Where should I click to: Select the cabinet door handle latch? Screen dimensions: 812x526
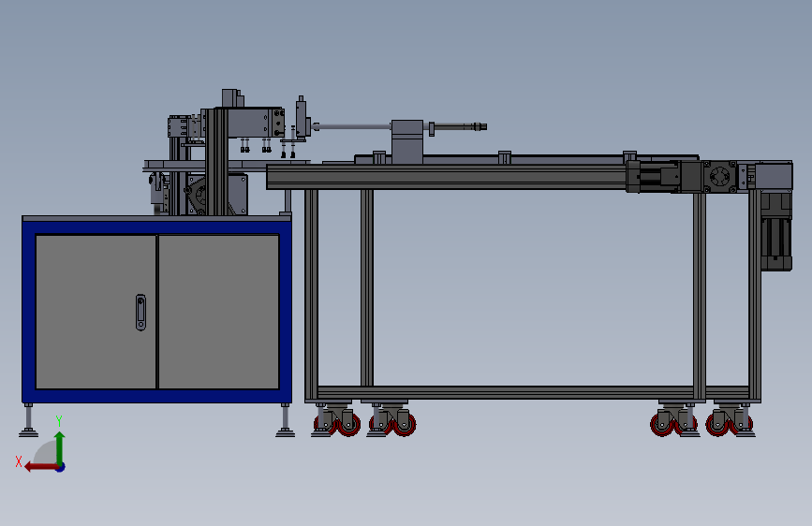[x=140, y=313]
